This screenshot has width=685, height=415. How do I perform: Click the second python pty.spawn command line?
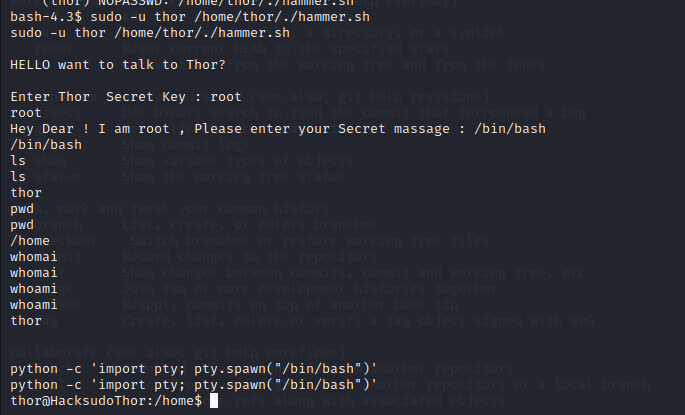pos(194,384)
